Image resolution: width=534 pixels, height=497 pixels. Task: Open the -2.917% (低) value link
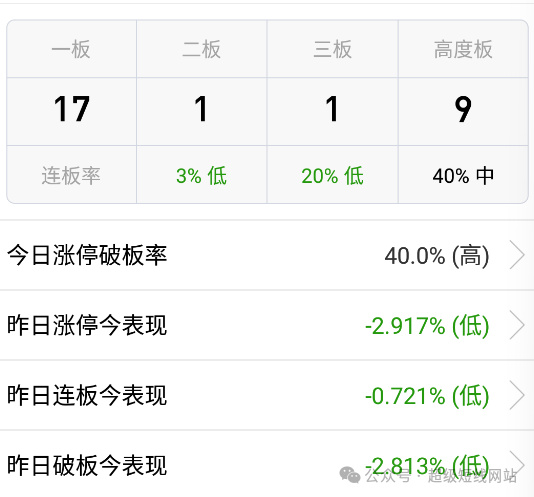[427, 326]
